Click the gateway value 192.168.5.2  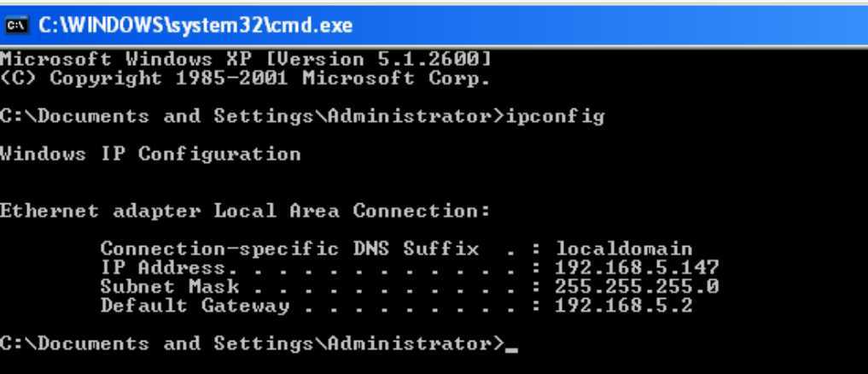(x=624, y=306)
